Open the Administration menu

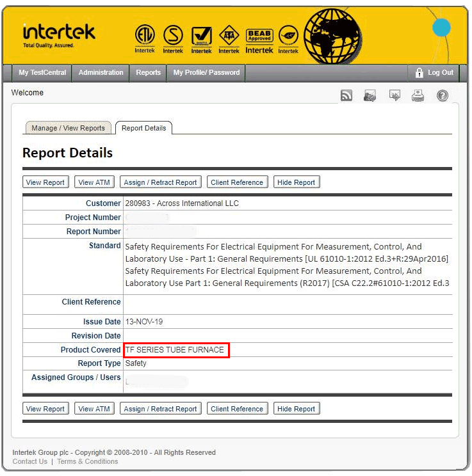(101, 73)
